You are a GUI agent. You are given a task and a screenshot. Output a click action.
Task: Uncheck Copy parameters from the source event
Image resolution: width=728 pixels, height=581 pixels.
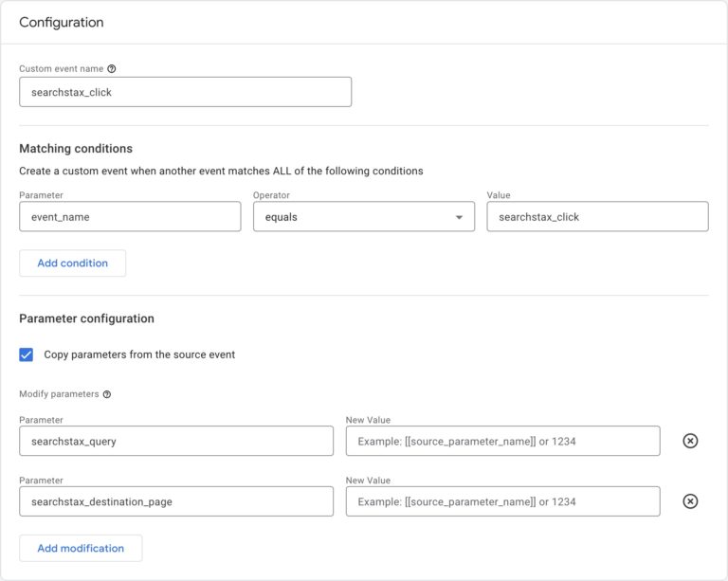[x=26, y=354]
